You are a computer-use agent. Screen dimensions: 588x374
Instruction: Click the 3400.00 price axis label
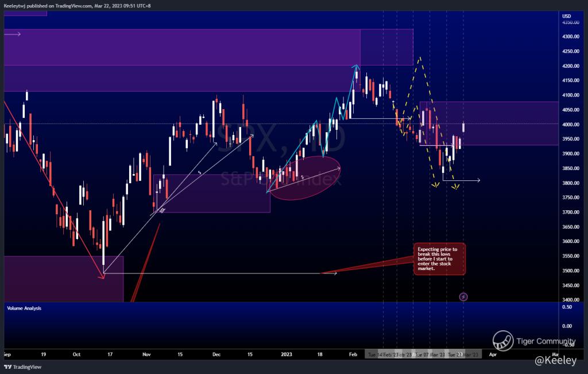tap(570, 300)
